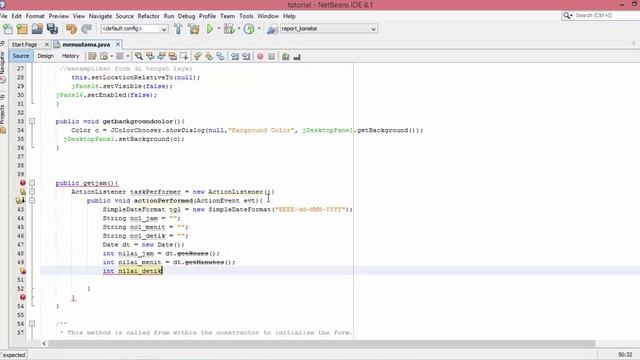
Task: Toggle Rectangular Selection mode
Action: click(x=184, y=56)
